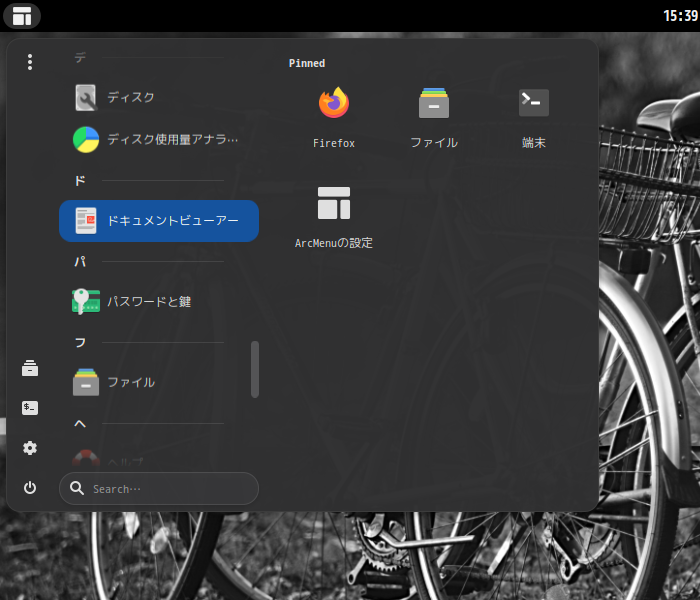The height and width of the screenshot is (600, 700).
Task: Open the three-dot extras menu
Action: pyautogui.click(x=30, y=62)
